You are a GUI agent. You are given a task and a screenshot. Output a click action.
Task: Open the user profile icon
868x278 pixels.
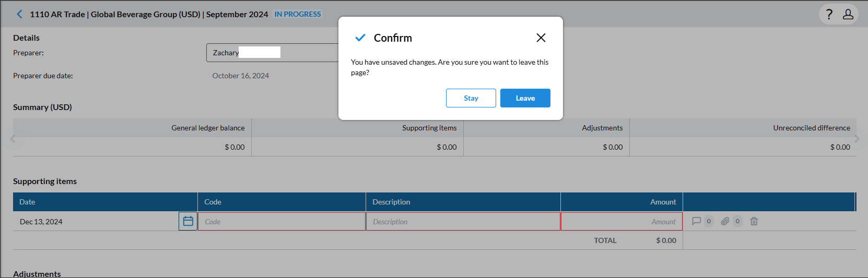(x=848, y=14)
